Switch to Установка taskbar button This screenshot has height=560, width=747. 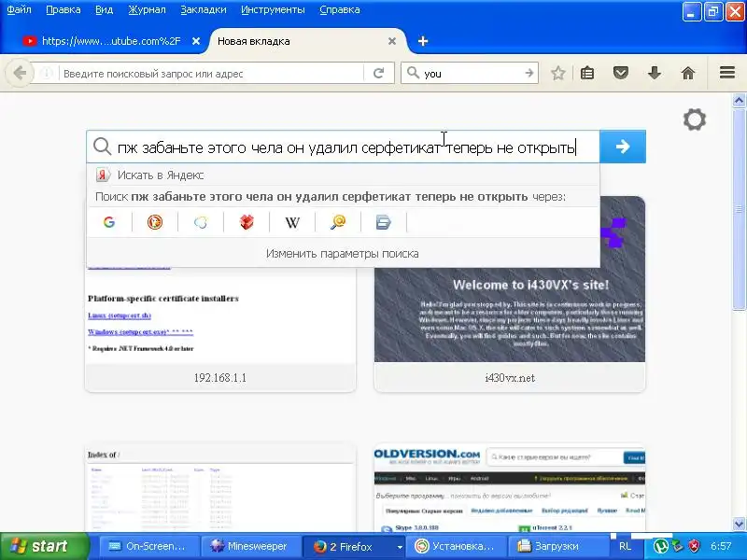pos(457,546)
